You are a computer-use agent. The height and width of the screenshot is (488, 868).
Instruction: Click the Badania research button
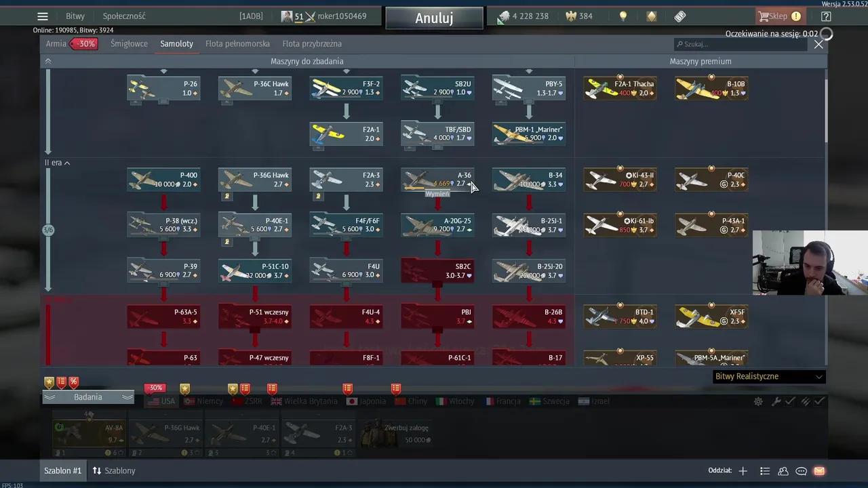(88, 397)
